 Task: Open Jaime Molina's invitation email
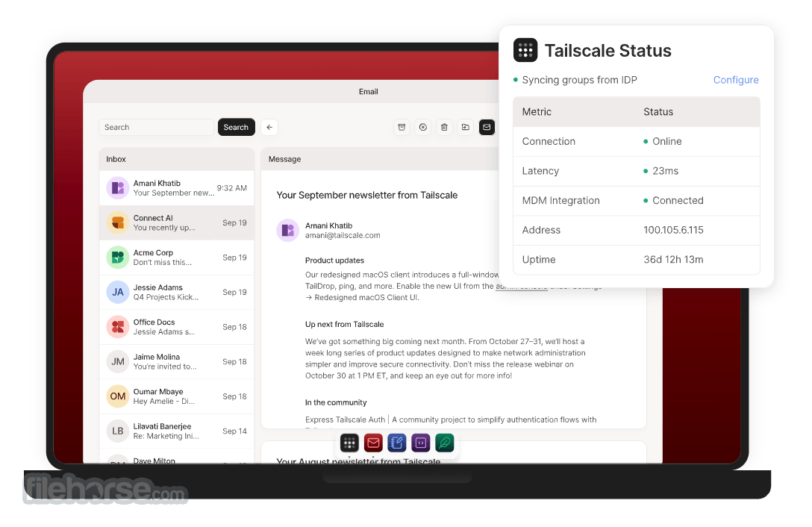[x=177, y=361]
